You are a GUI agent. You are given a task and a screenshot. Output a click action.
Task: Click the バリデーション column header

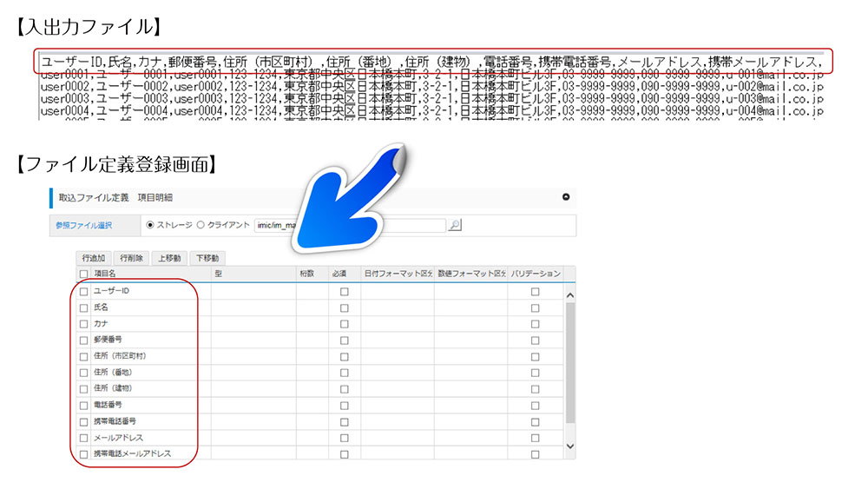click(x=536, y=274)
